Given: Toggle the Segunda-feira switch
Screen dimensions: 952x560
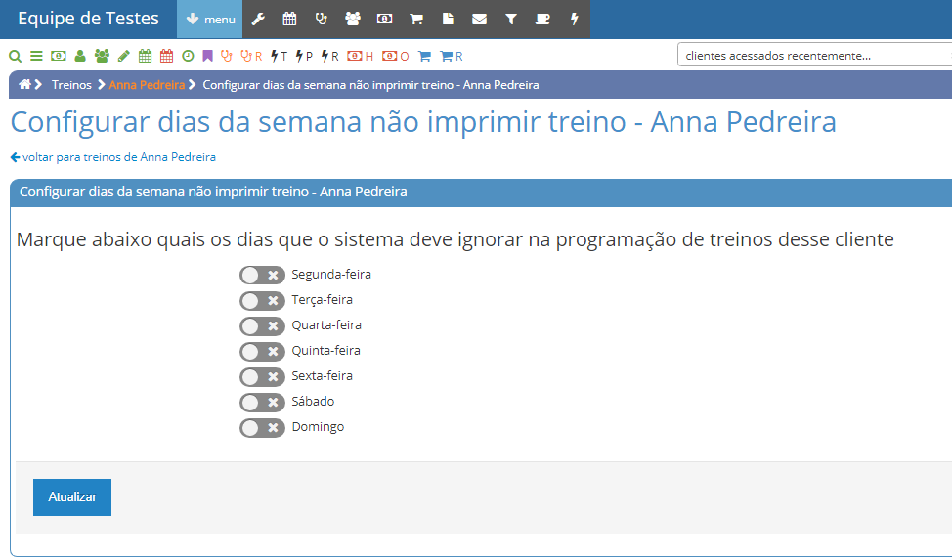Looking at the screenshot, I should tap(262, 276).
